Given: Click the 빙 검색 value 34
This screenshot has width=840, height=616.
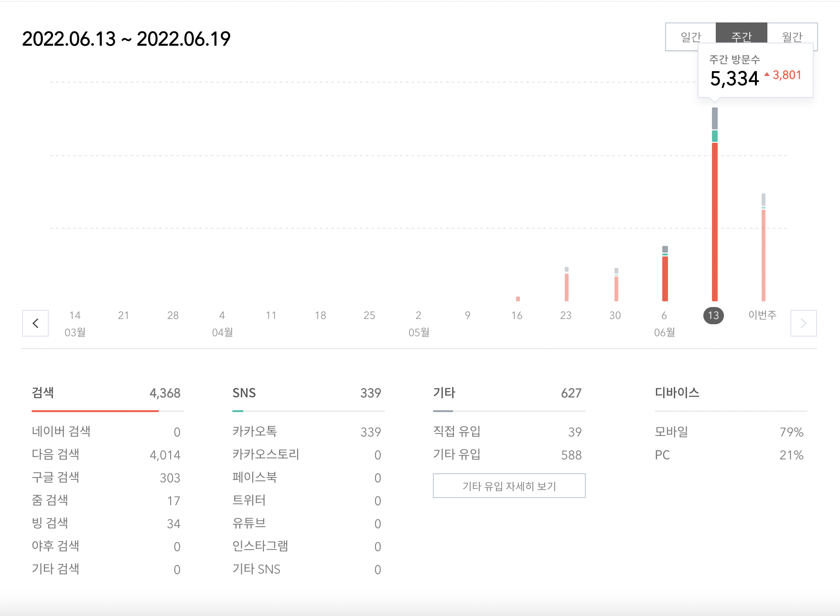Looking at the screenshot, I should pyautogui.click(x=173, y=524).
